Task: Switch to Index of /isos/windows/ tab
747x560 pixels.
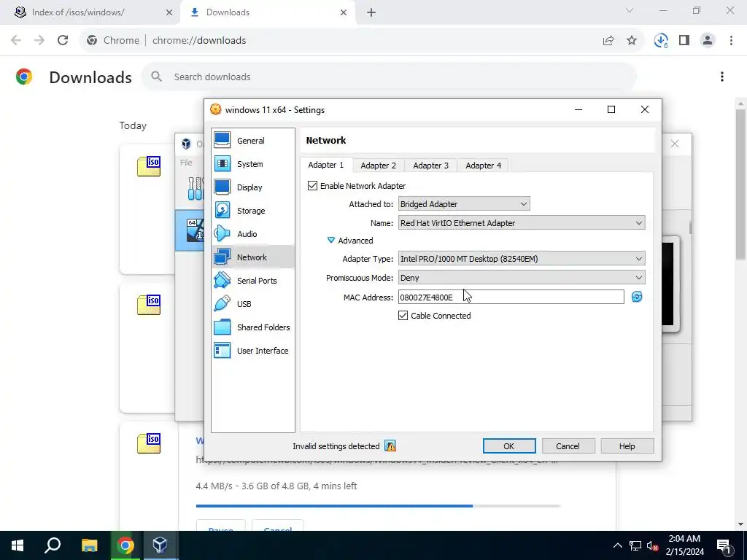Action: (90, 12)
